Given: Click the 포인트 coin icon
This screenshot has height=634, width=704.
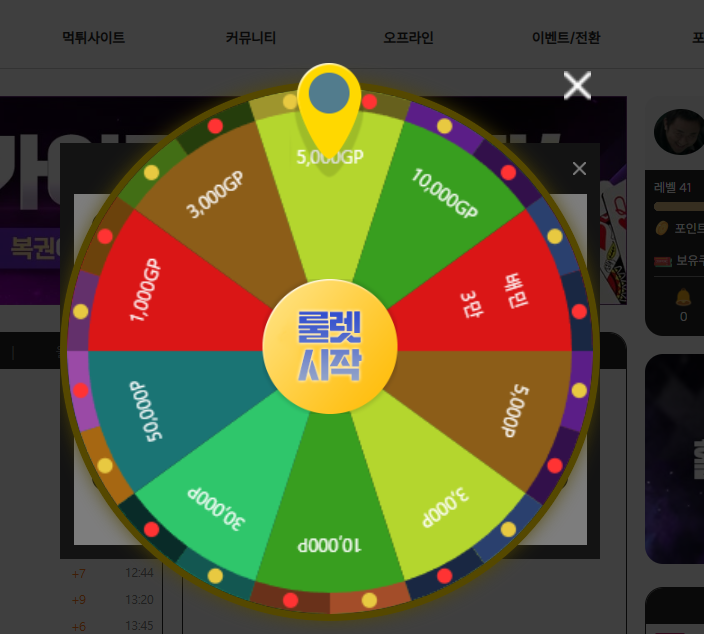Looking at the screenshot, I should (x=662, y=228).
